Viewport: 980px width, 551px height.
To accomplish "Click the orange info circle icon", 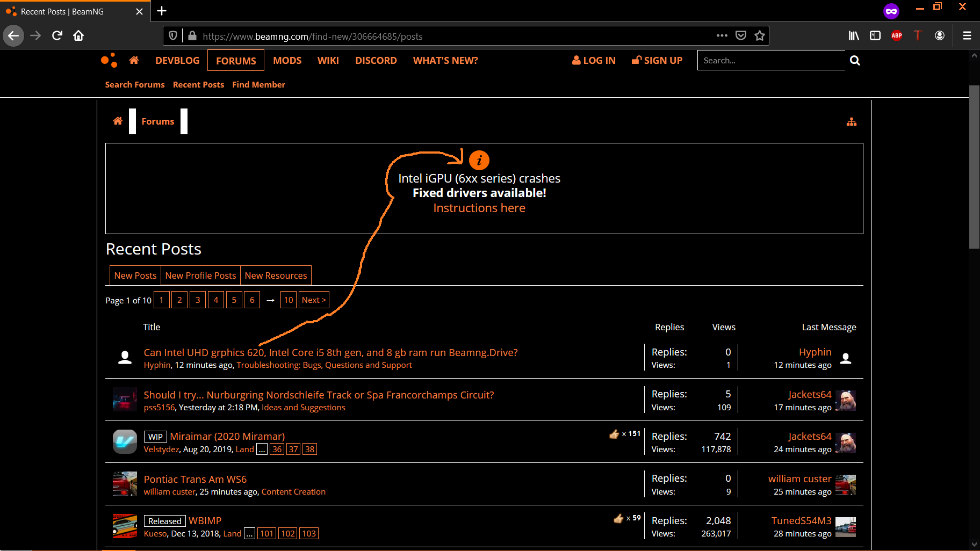I will pos(479,160).
